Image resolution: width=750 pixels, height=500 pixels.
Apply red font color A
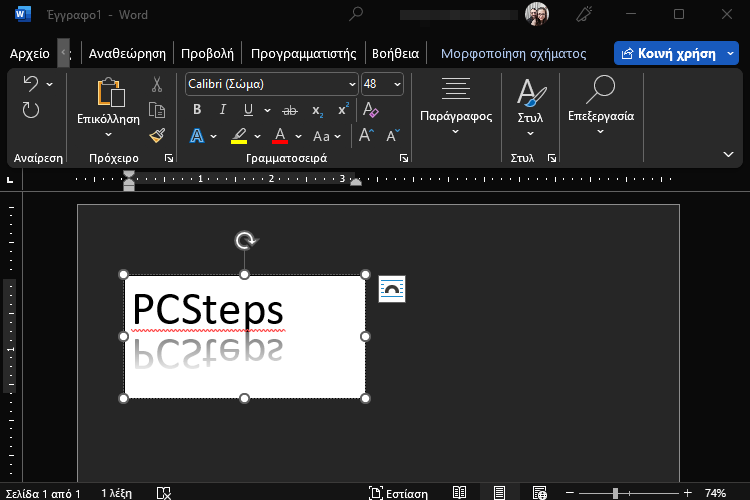(280, 136)
